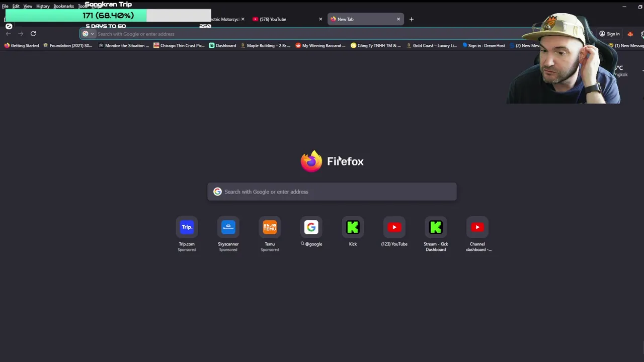This screenshot has width=644, height=362.
Task: Open the Edit menu
Action: [x=16, y=6]
